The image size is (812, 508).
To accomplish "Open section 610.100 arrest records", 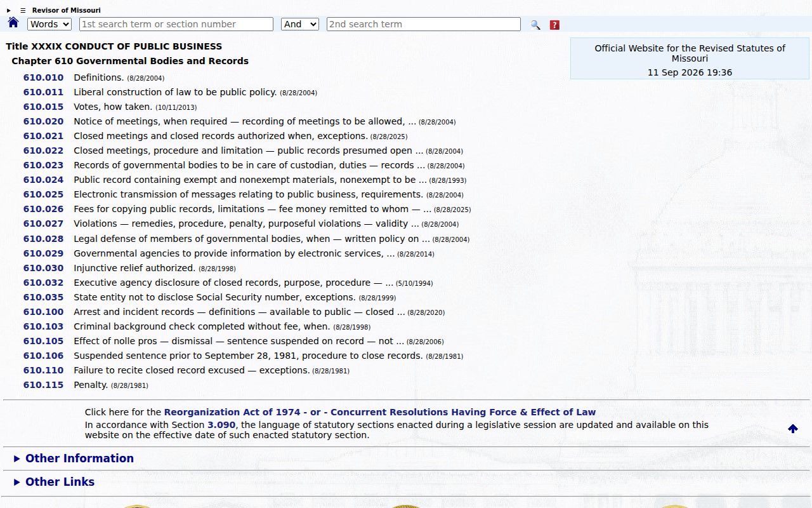I will click(43, 312).
